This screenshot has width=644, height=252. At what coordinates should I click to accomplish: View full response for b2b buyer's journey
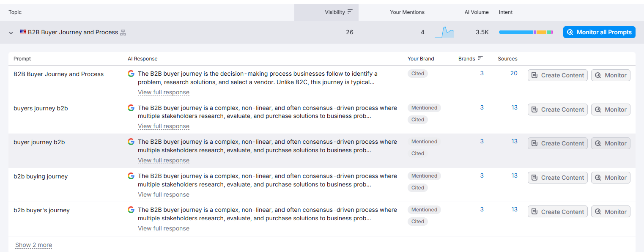tap(164, 228)
